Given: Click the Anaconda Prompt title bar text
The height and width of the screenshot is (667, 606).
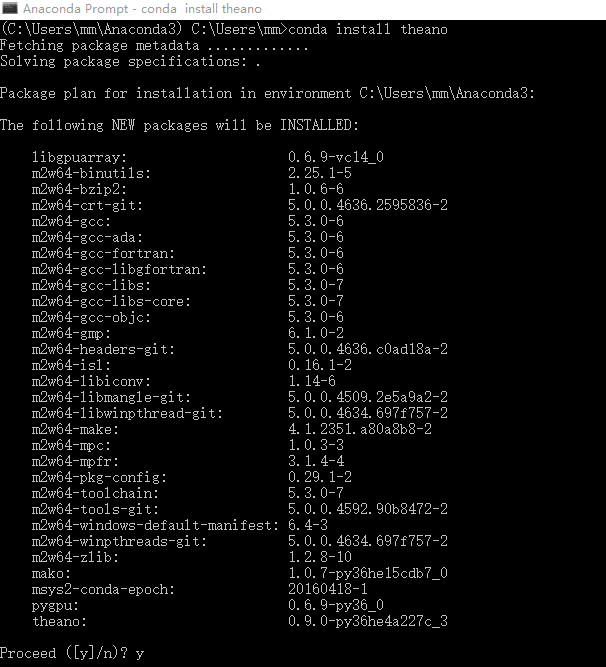Looking at the screenshot, I should click(x=142, y=9).
